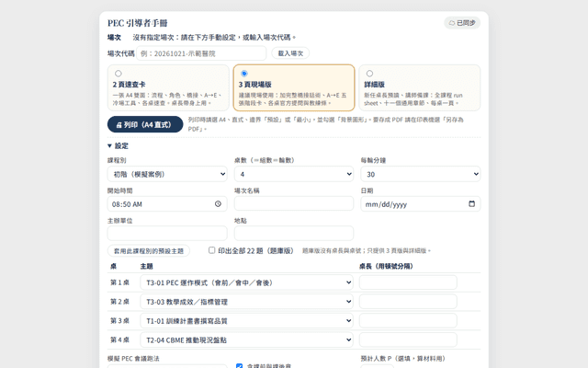Viewport: 588px width, 368px height.
Task: Collapse the 設定 section
Action: click(x=118, y=145)
